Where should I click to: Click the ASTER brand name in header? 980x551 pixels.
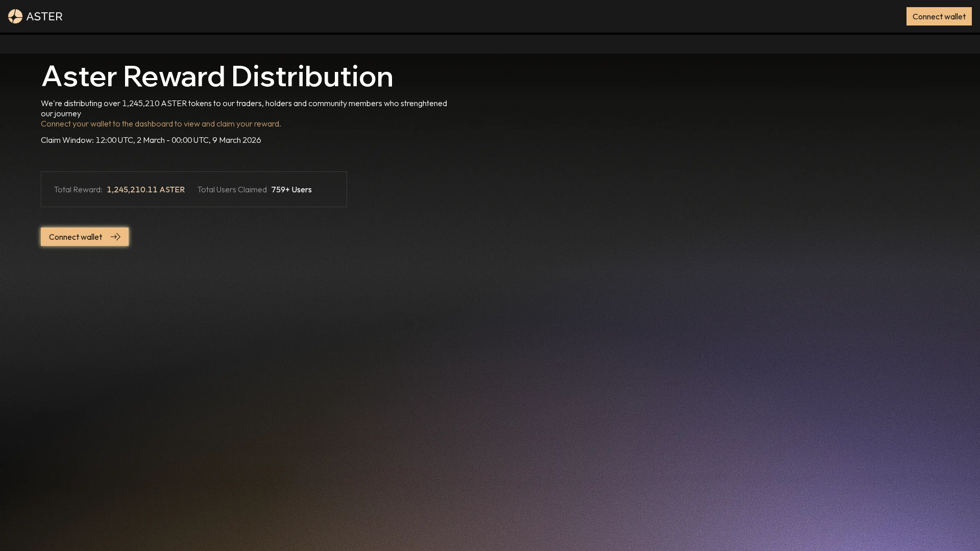pyautogui.click(x=44, y=16)
